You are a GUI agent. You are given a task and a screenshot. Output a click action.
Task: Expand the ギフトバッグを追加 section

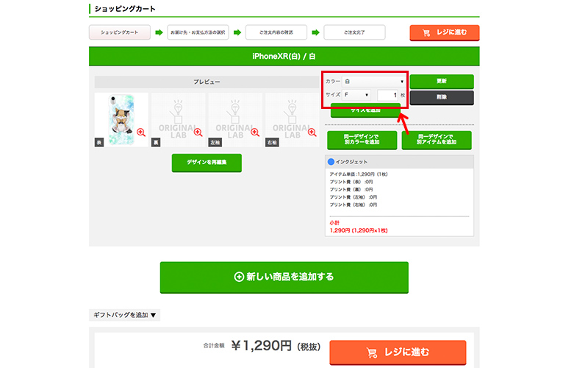(124, 315)
